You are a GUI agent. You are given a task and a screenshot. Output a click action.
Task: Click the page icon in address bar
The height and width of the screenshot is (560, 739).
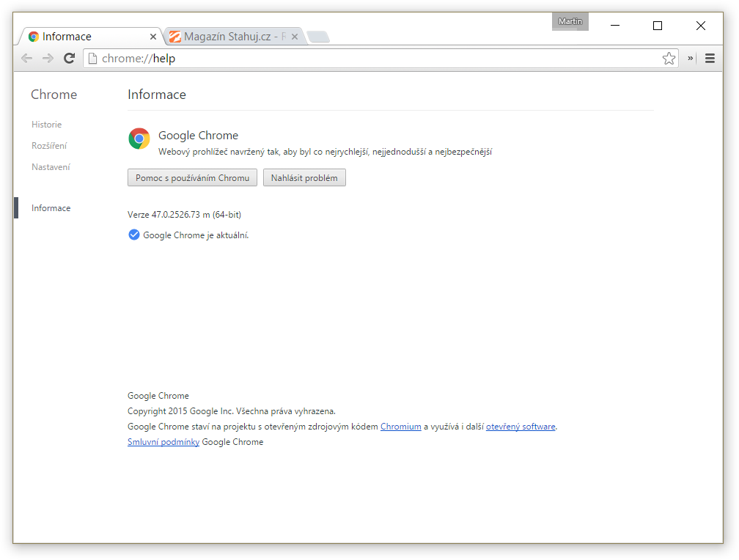tap(93, 59)
